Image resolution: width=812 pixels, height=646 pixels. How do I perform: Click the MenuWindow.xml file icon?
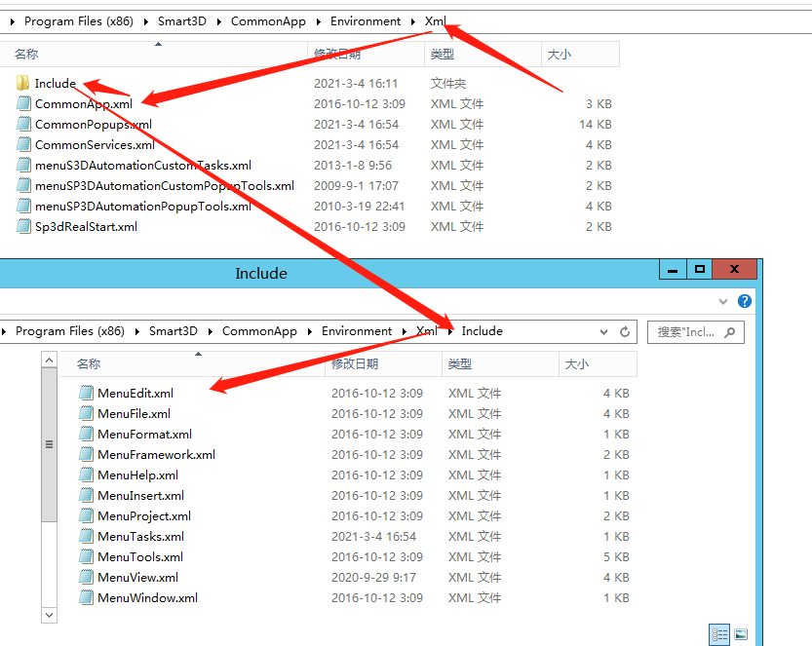coord(86,597)
